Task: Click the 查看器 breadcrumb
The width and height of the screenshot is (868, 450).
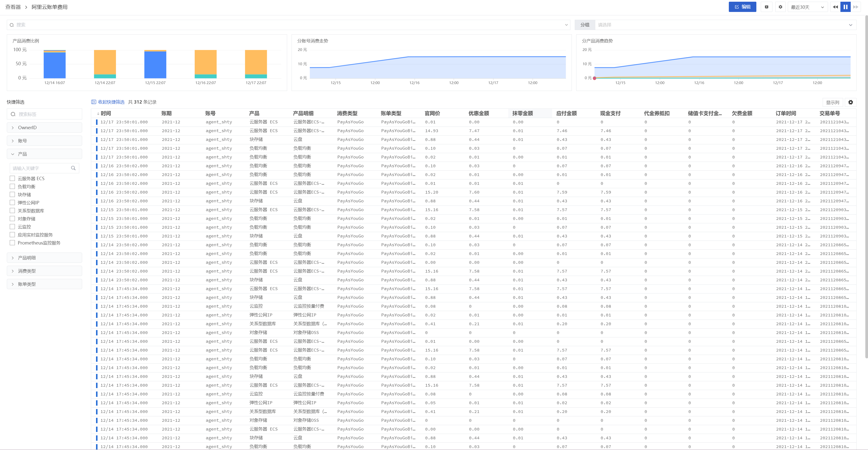Action: [13, 7]
